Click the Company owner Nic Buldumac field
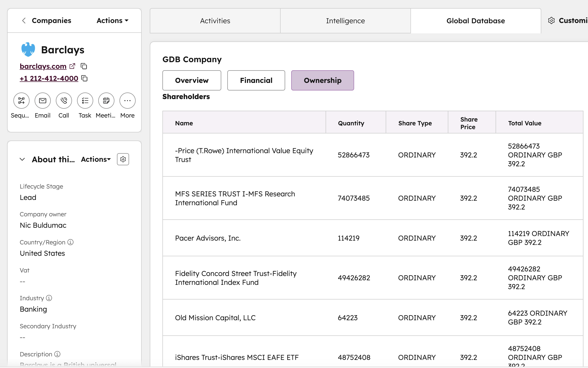The height and width of the screenshot is (368, 588). tap(43, 225)
